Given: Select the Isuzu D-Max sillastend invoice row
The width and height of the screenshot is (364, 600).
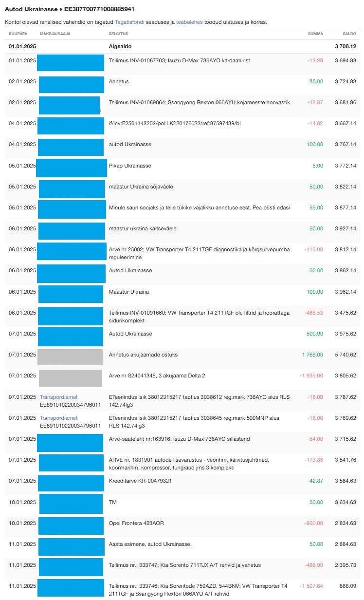Looking at the screenshot, I should pos(179,439).
